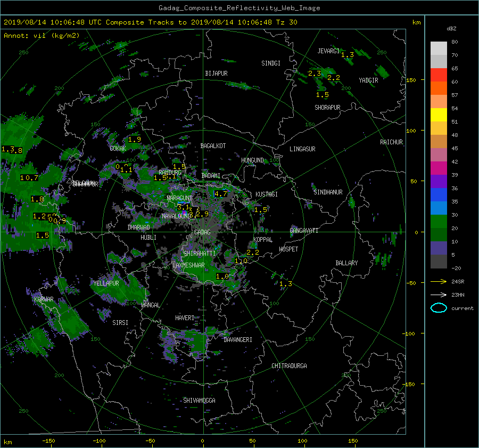Click the HANGAL town label
Image resolution: width=479 pixels, height=448 pixels.
(x=150, y=305)
